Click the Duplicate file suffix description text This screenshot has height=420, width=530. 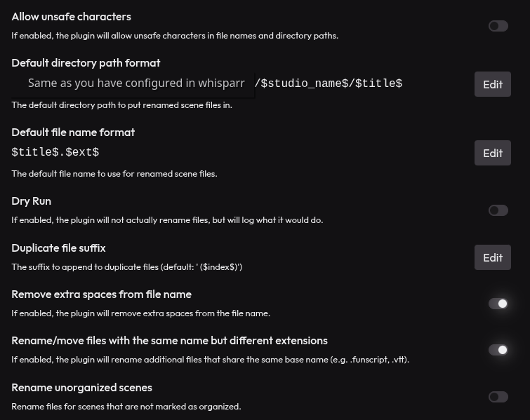126,266
